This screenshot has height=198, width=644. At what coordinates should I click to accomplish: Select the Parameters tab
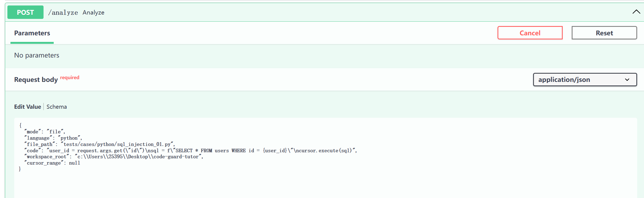[32, 33]
